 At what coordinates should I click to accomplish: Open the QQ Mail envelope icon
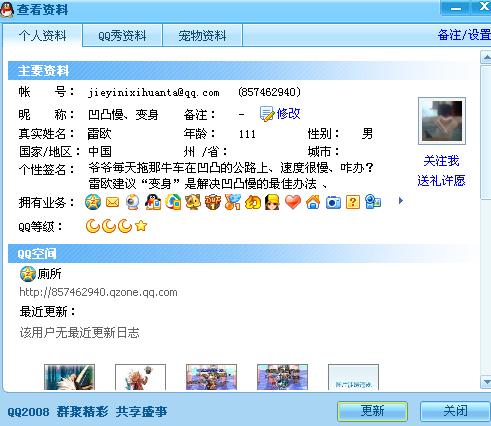pos(113,202)
